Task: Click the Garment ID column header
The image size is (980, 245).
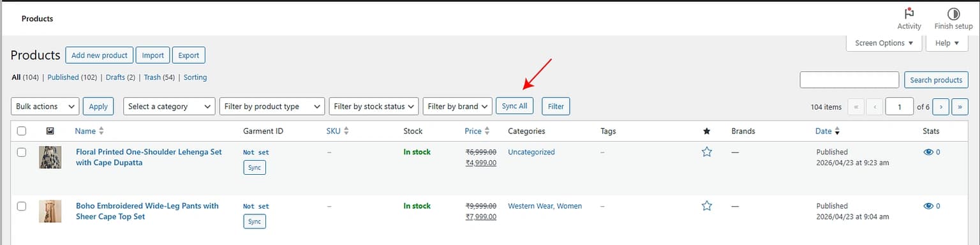Action: (263, 131)
